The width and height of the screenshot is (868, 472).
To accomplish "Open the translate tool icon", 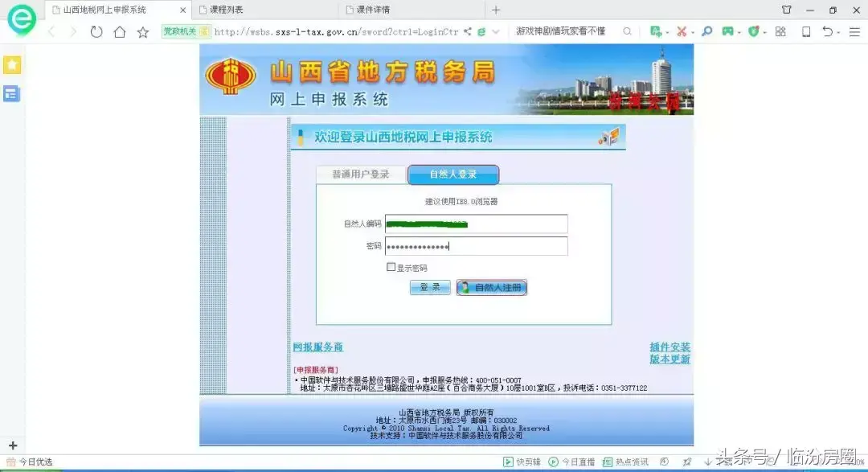I will tap(656, 31).
